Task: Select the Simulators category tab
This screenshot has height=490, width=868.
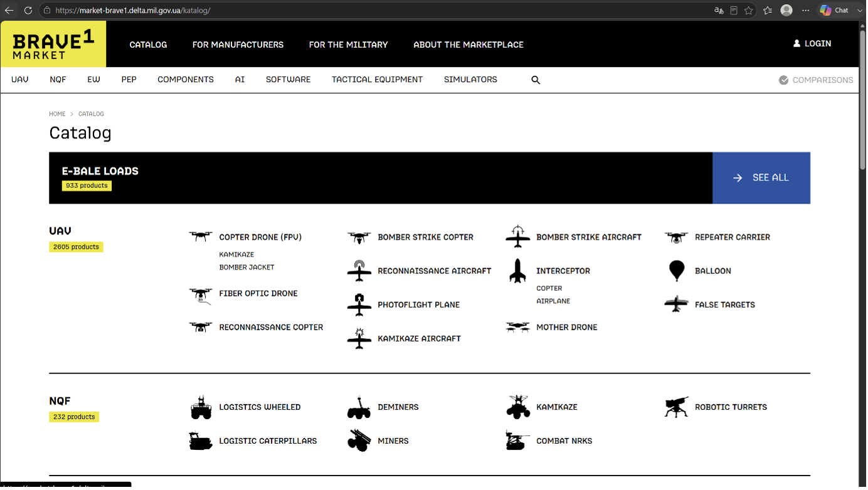Action: [471, 80]
